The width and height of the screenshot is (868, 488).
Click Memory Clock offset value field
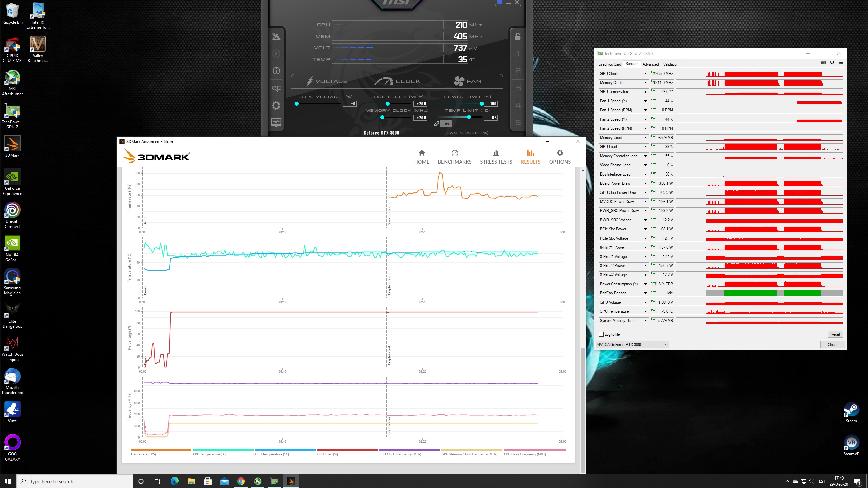pyautogui.click(x=420, y=118)
